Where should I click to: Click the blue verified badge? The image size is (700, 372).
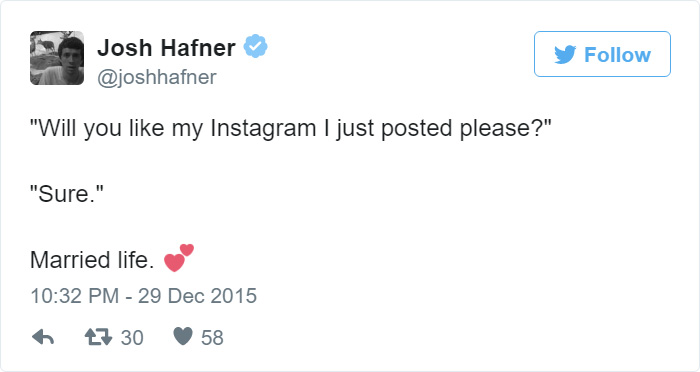pos(255,46)
